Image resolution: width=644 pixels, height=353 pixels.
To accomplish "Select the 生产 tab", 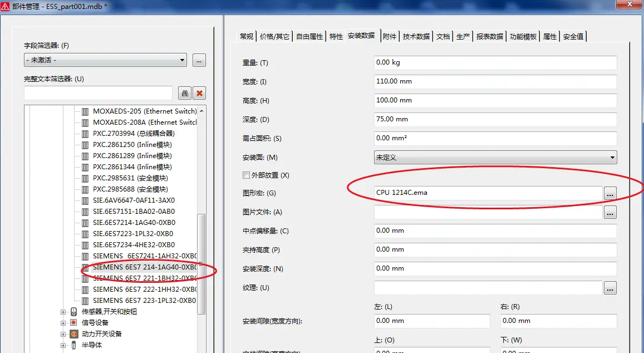I will pyautogui.click(x=463, y=37).
